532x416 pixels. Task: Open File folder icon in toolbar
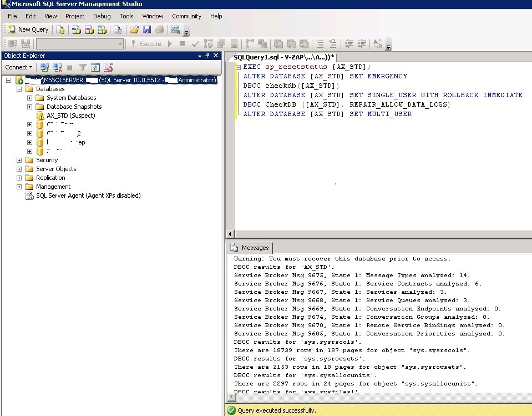point(134,29)
